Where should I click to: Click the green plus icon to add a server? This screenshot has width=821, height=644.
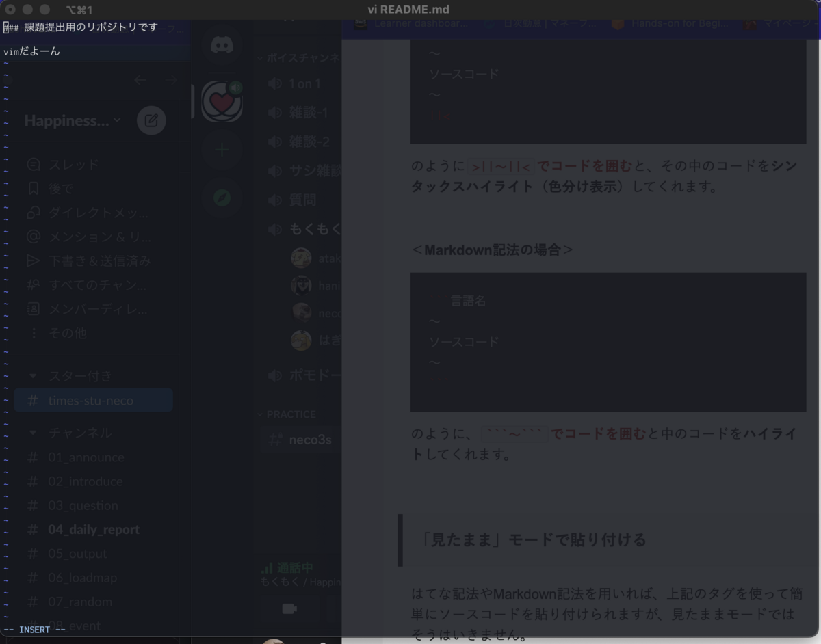221,150
